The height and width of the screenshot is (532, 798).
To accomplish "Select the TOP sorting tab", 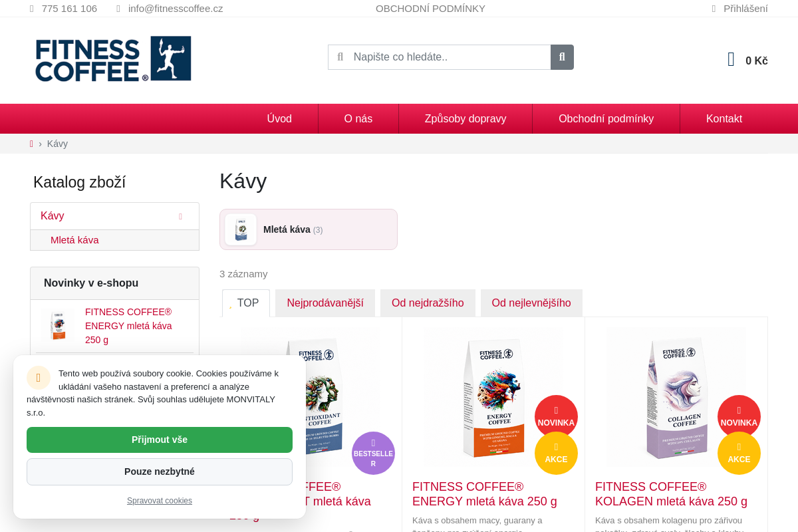I will point(246,303).
